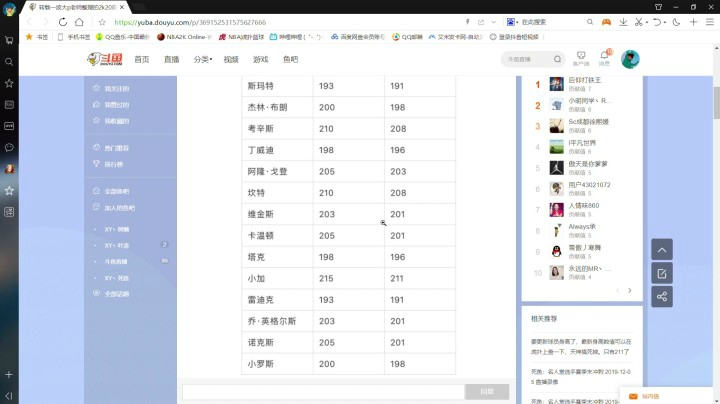
Task: Open a new tab with plus icon
Action: click(x=693, y=22)
